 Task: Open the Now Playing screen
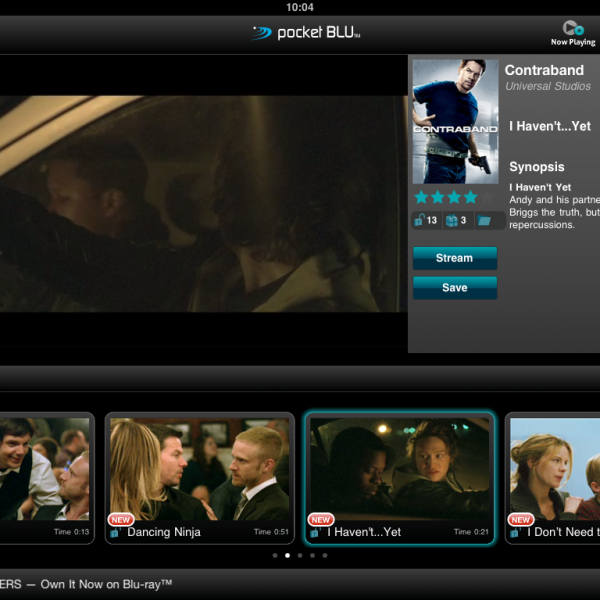click(573, 33)
